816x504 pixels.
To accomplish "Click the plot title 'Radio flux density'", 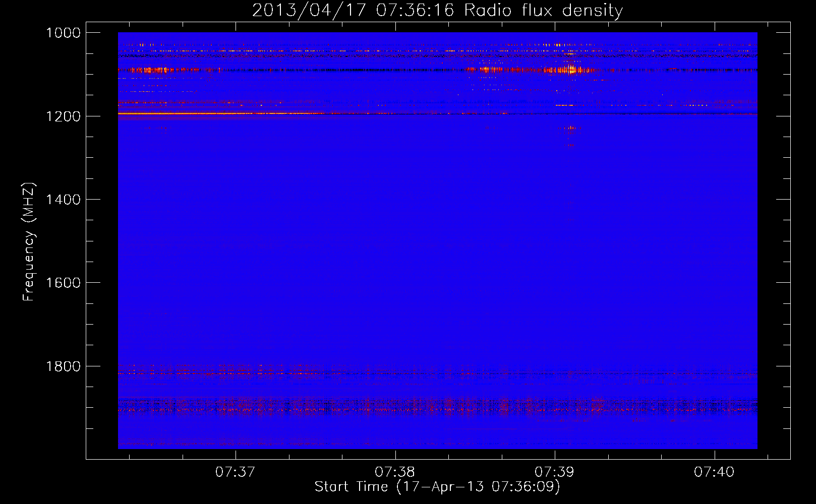I will pyautogui.click(x=543, y=10).
